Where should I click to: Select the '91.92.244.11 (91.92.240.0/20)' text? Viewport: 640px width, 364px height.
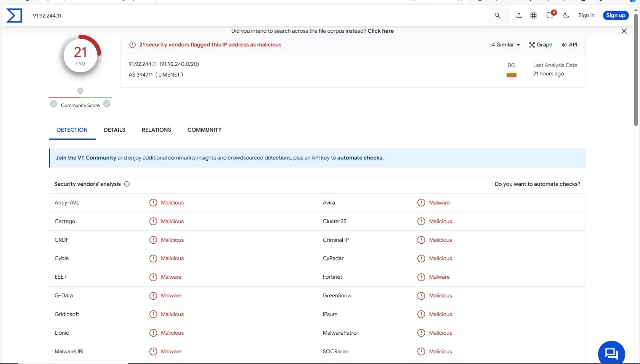pyautogui.click(x=164, y=64)
